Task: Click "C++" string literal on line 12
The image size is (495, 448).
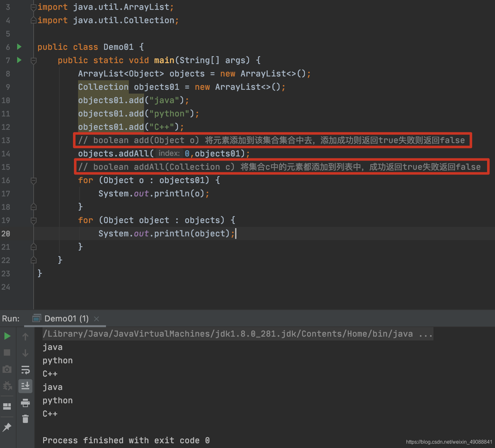Action: pyautogui.click(x=164, y=127)
